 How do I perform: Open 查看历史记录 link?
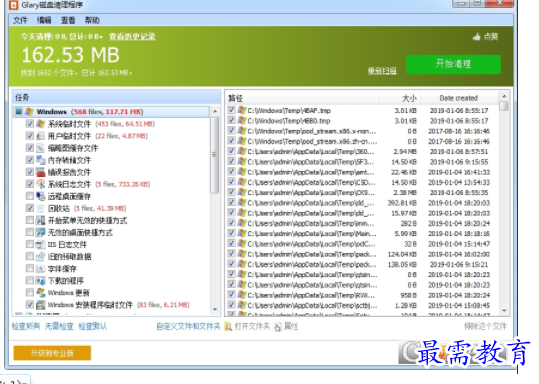(x=132, y=36)
